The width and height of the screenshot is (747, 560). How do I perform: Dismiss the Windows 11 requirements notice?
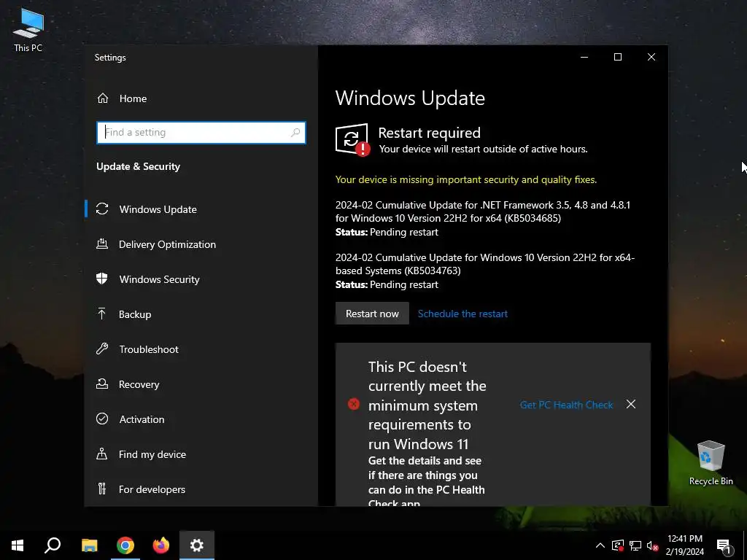click(631, 404)
